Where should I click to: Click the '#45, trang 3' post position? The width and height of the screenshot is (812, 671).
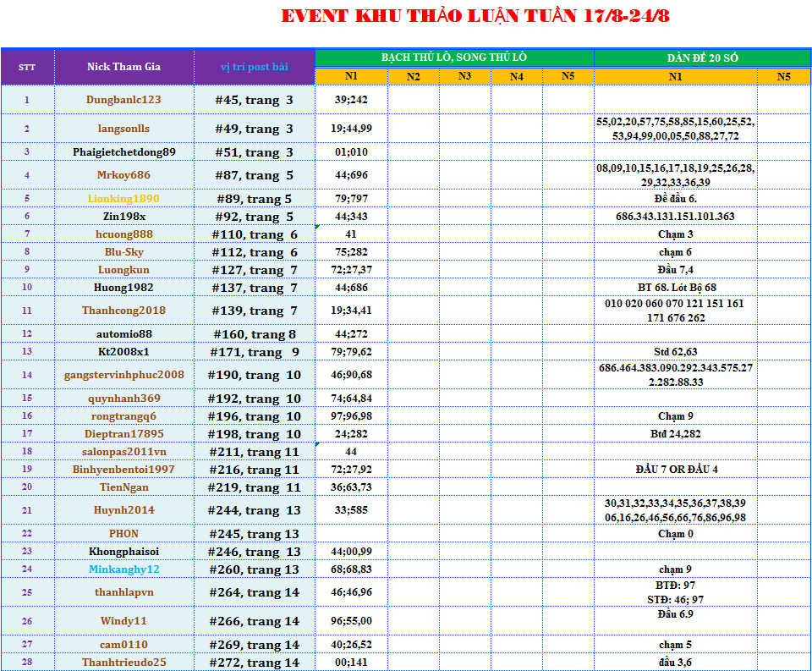pyautogui.click(x=254, y=100)
